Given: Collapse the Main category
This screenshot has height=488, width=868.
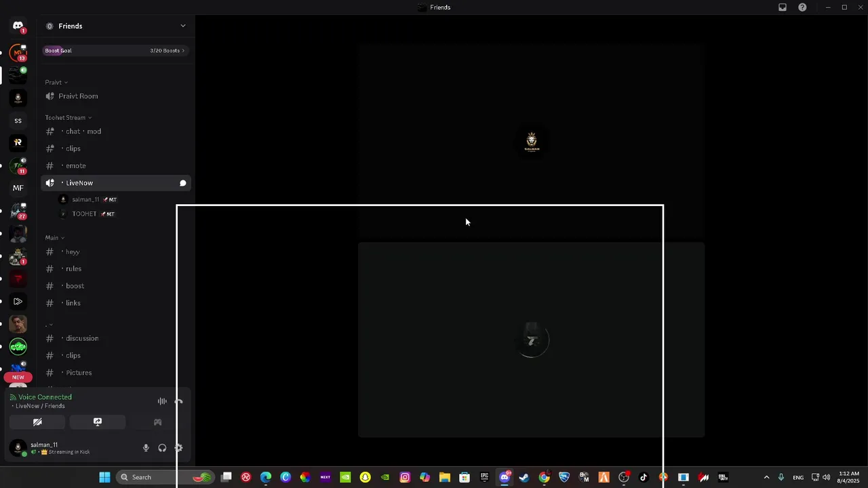Looking at the screenshot, I should pos(55,238).
